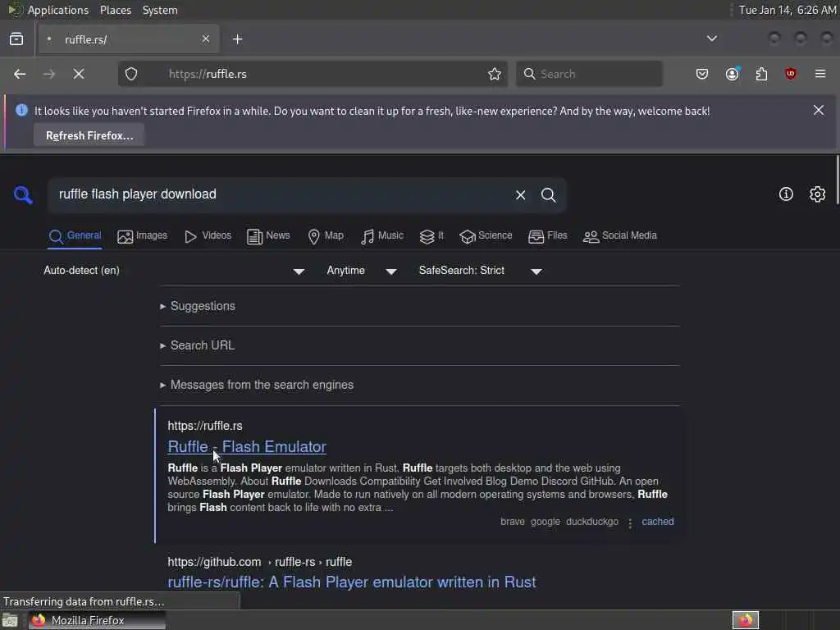This screenshot has height=630, width=840.
Task: Open the About info icon
Action: tap(786, 194)
